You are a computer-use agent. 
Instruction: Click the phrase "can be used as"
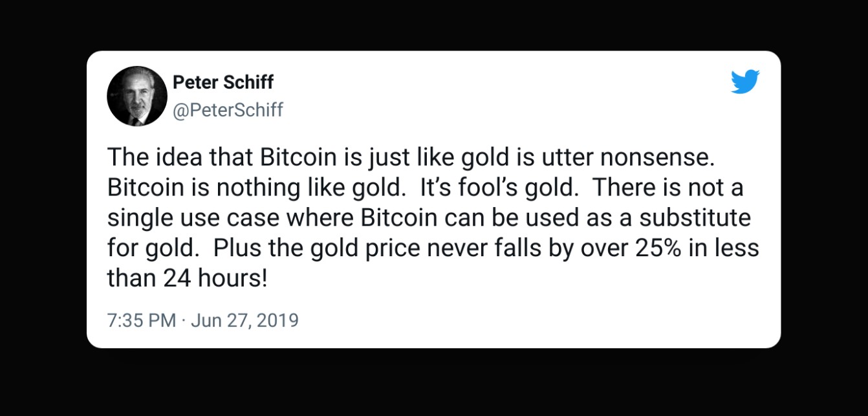coord(525,217)
